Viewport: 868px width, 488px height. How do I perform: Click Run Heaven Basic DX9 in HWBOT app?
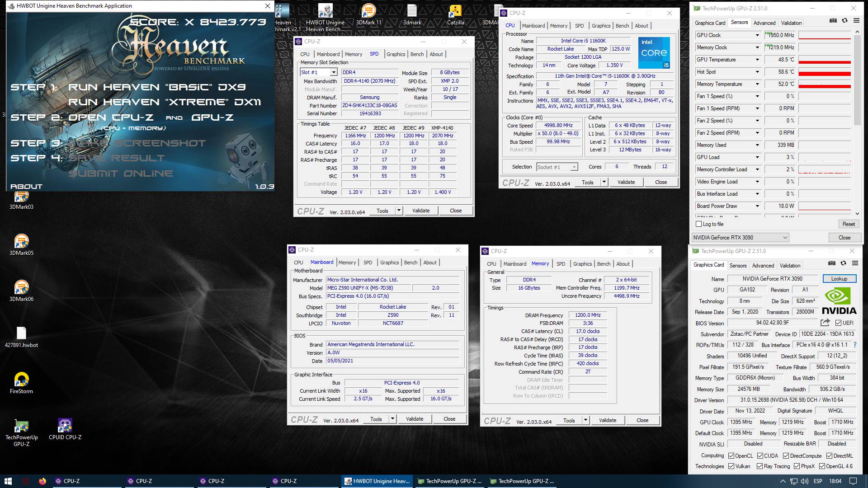(x=157, y=87)
